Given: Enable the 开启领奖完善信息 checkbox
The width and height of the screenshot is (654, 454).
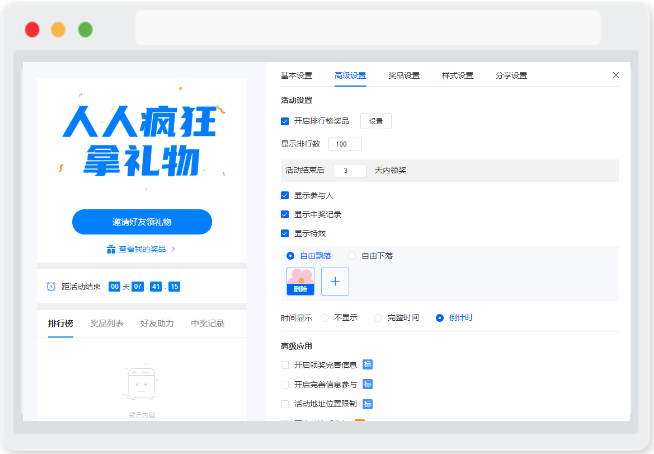Looking at the screenshot, I should click(x=285, y=365).
